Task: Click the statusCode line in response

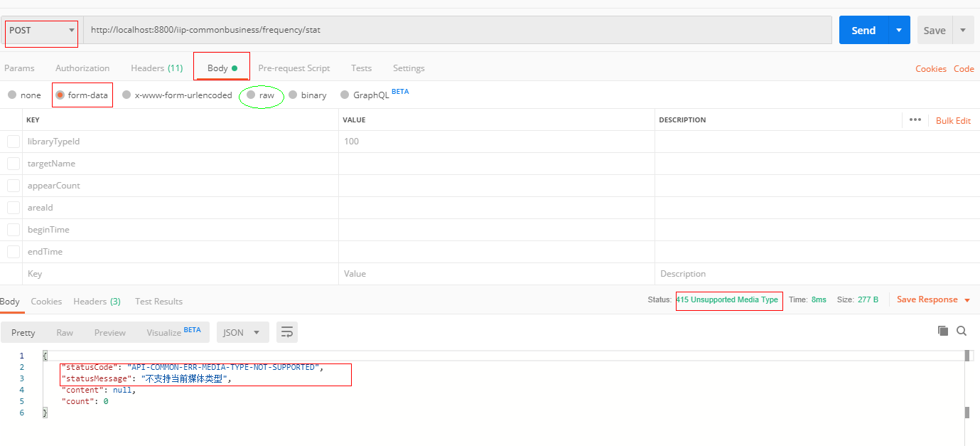Action: tap(192, 367)
